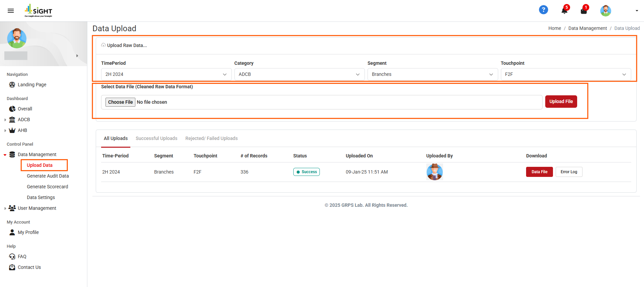Open Generate Scorecard

click(x=47, y=187)
